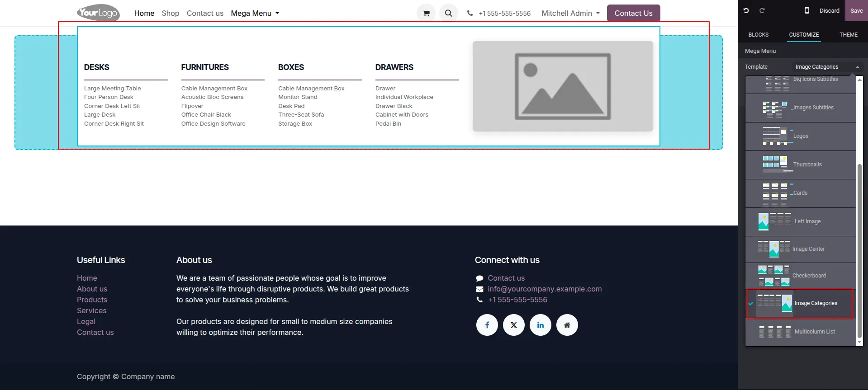This screenshot has width=868, height=390.
Task: Choose the Multicolumn List template
Action: 801,332
